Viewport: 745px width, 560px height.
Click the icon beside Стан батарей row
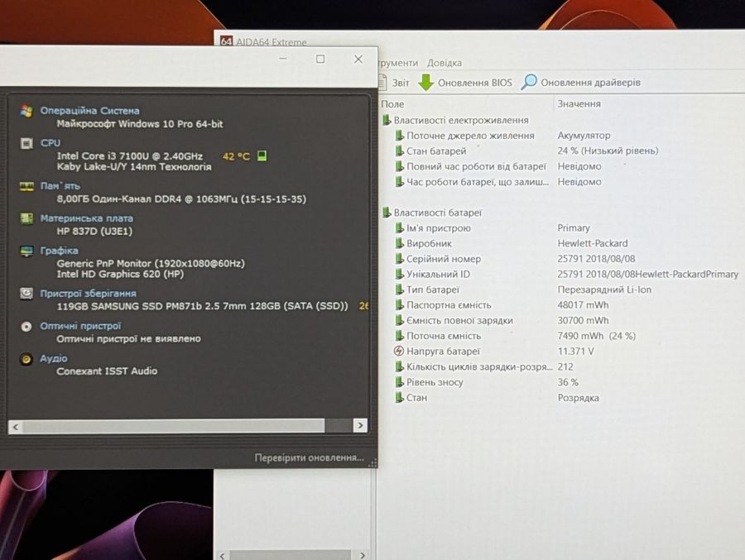tap(400, 151)
